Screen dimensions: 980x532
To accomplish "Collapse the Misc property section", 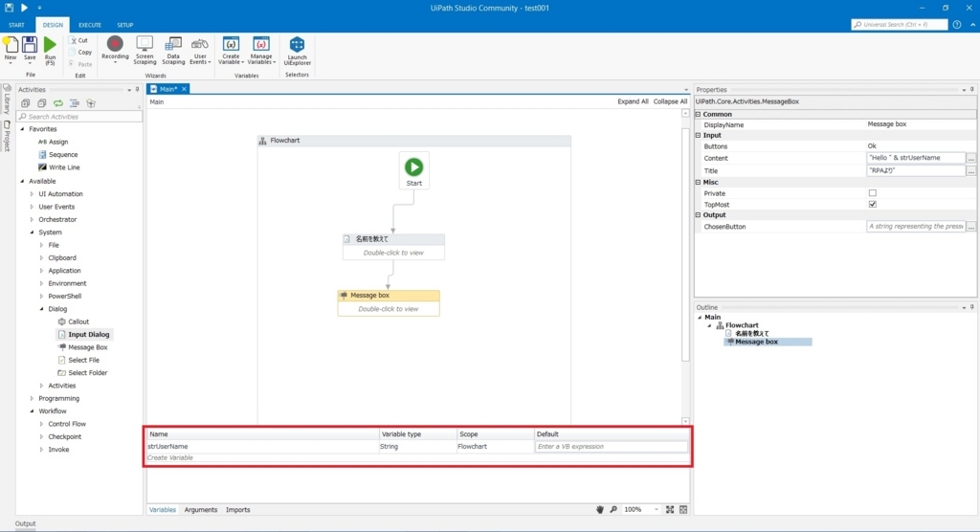I will coord(698,182).
